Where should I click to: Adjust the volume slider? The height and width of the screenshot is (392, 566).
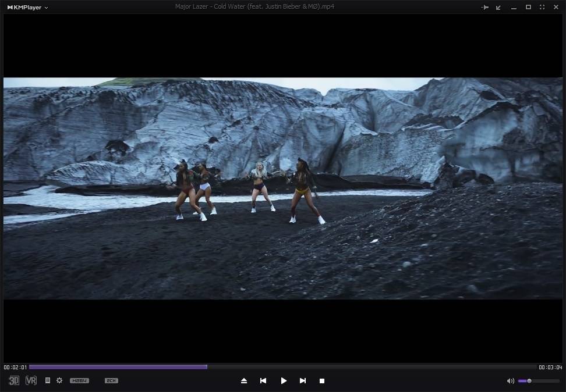[x=539, y=381]
